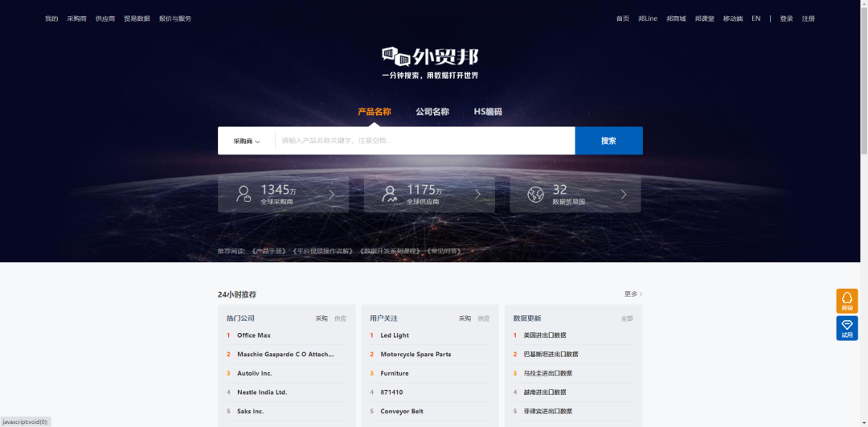The image size is (868, 427).
Task: Open 邦Line link
Action: 648,18
